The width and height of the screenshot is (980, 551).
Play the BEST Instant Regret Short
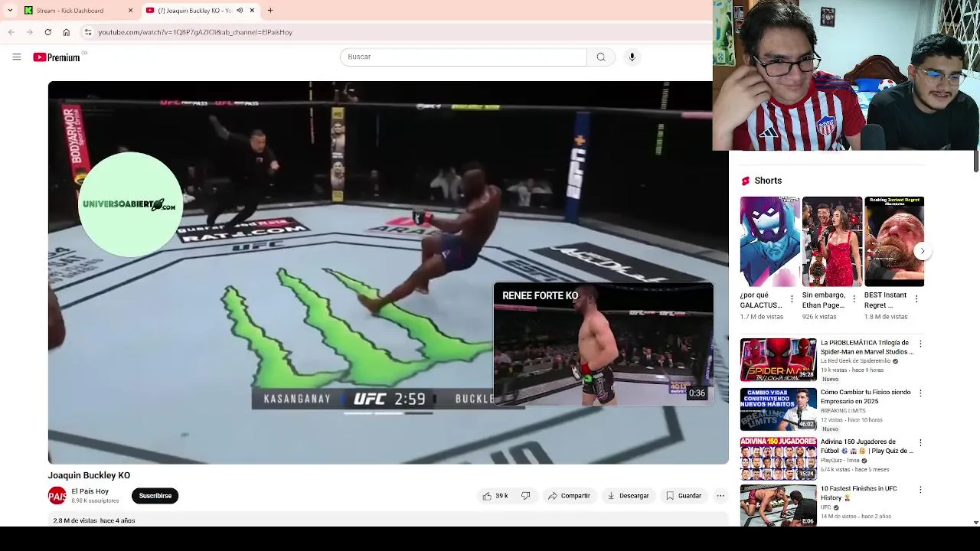pyautogui.click(x=894, y=242)
